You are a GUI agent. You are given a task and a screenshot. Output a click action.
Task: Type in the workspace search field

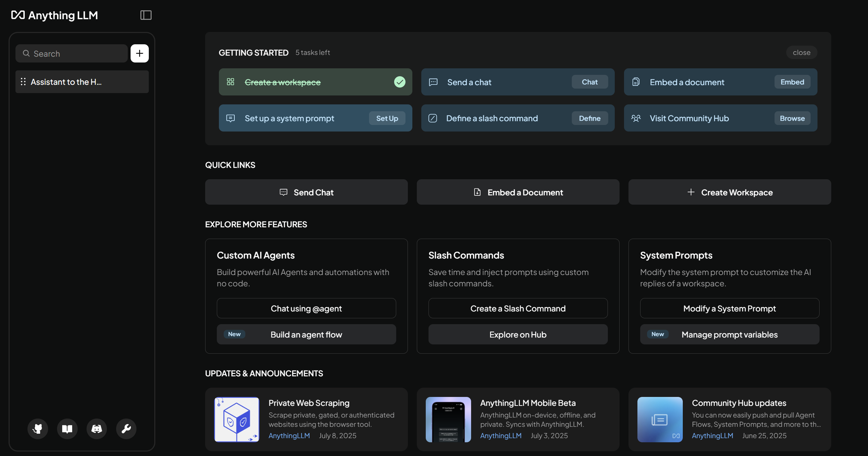pyautogui.click(x=72, y=53)
